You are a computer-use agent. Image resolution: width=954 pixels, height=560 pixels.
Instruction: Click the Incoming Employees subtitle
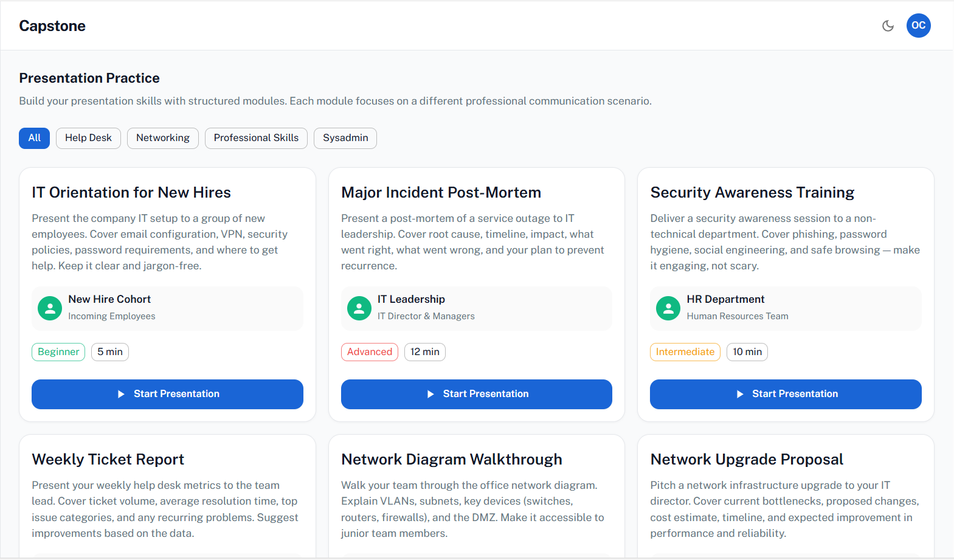tap(112, 316)
